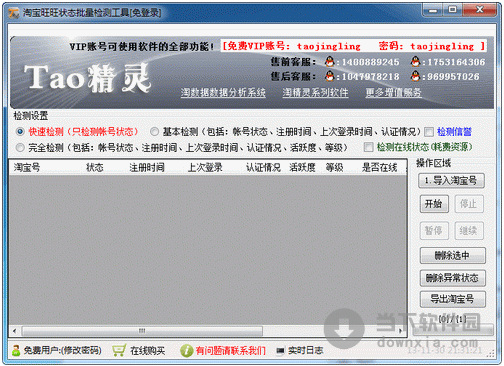Viewport: 504px width, 366px height.
Task: Click the 是否在线 column header
Action: (380, 167)
